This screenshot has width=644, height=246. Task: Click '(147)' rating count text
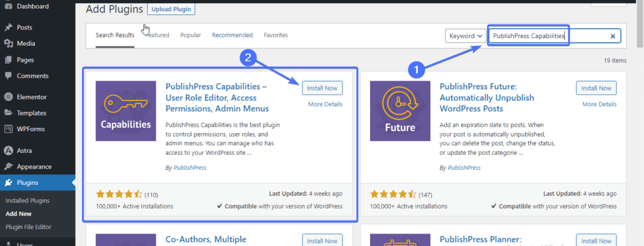click(x=425, y=195)
